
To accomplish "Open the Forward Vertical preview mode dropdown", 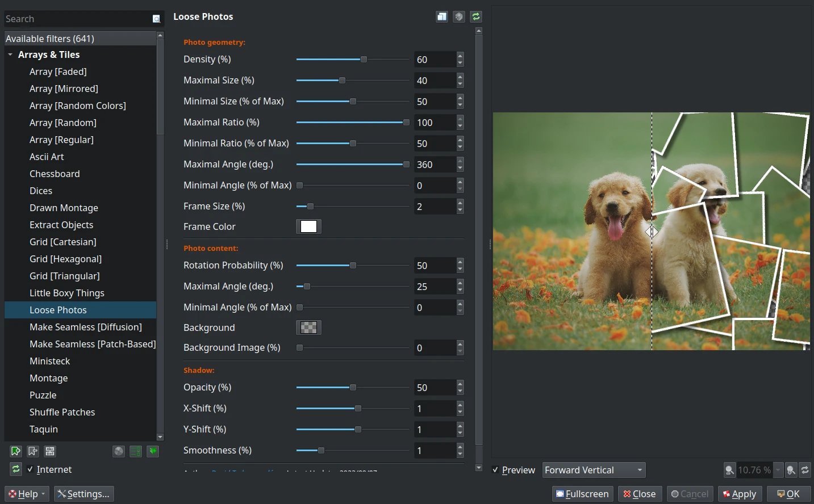I will (593, 470).
